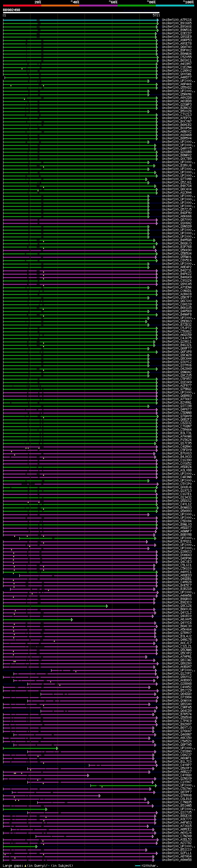Select label UniRef100_B2VRN1
Image resolution: width=197 pixels, height=868 pixels.
click(x=177, y=402)
